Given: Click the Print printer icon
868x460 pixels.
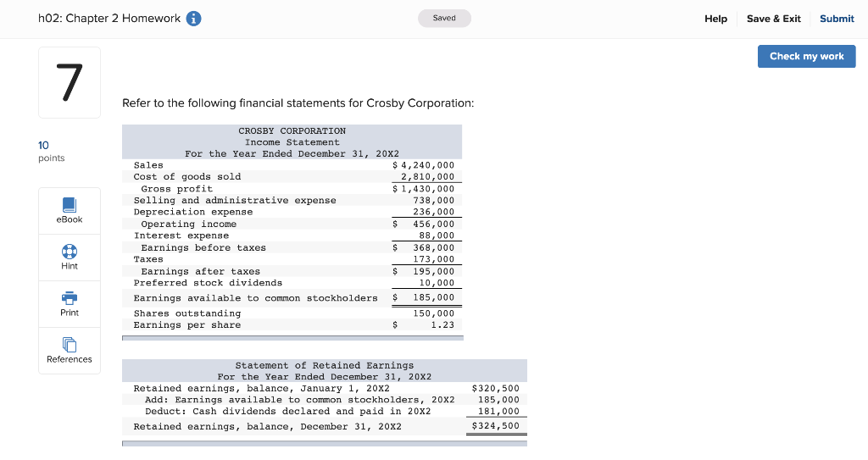Looking at the screenshot, I should point(70,298).
